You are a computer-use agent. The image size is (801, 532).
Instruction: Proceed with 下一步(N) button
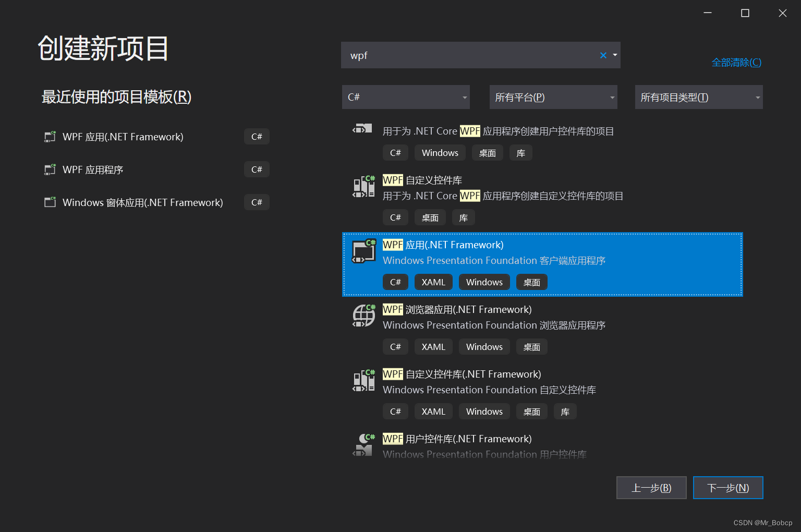(x=728, y=488)
